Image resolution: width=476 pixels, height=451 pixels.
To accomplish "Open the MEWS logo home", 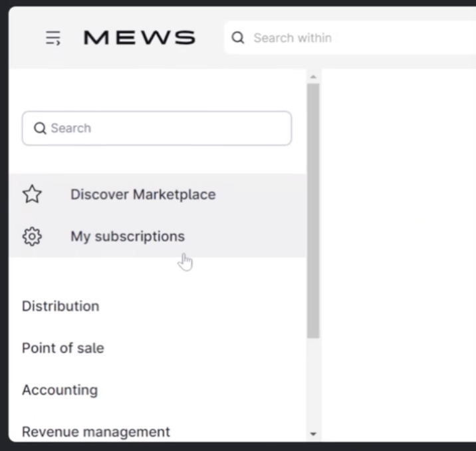I will (x=140, y=38).
